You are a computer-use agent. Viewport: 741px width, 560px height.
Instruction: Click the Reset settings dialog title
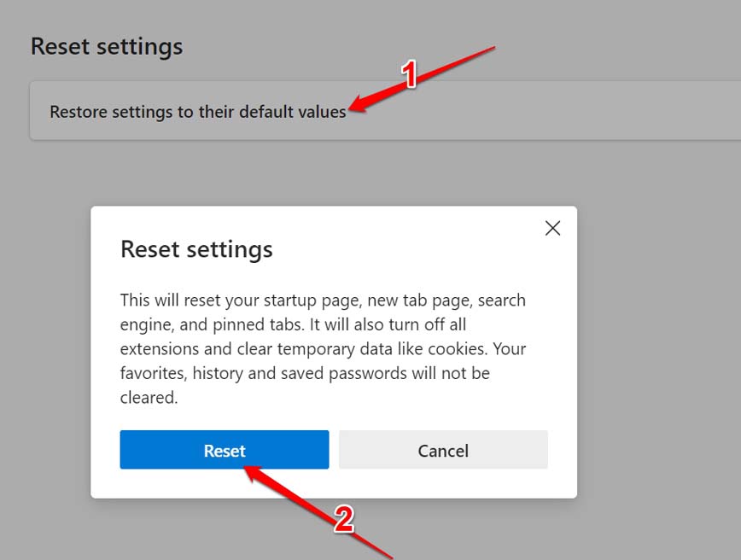(196, 248)
